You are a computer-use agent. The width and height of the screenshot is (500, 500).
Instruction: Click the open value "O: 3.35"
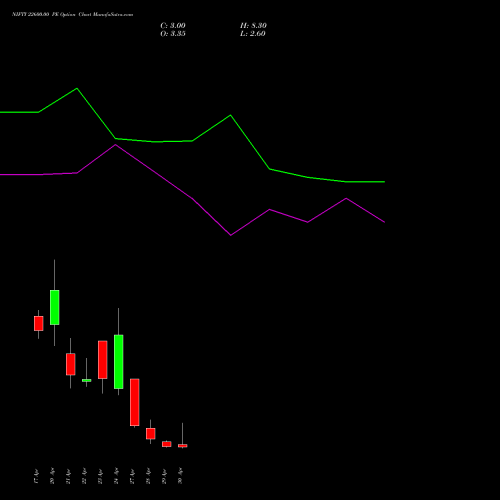(173, 34)
